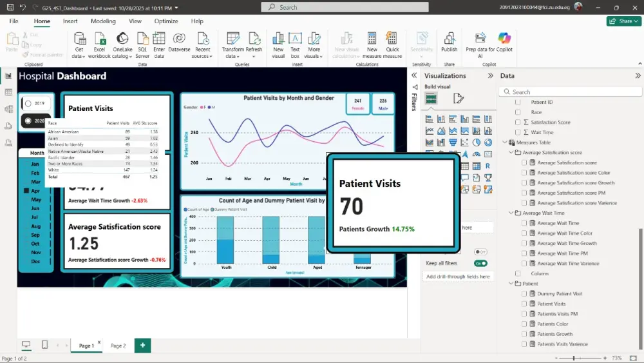Open Prep data for AI
Screen dimensions: 644x363
coord(480,45)
